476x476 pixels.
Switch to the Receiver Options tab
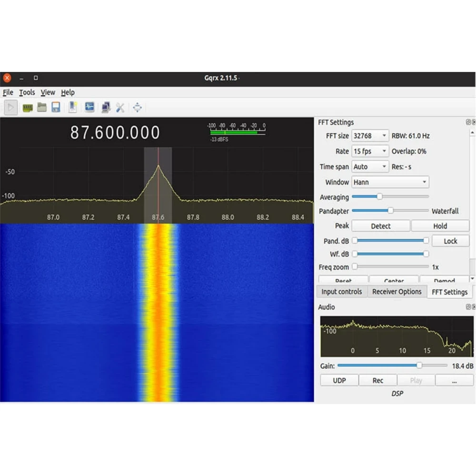click(397, 292)
